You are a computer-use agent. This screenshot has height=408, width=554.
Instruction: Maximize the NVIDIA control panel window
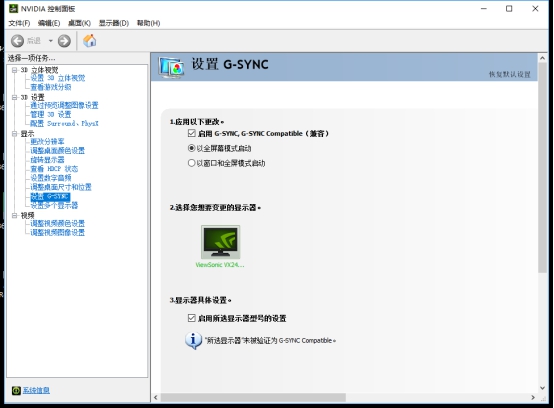[x=509, y=9]
